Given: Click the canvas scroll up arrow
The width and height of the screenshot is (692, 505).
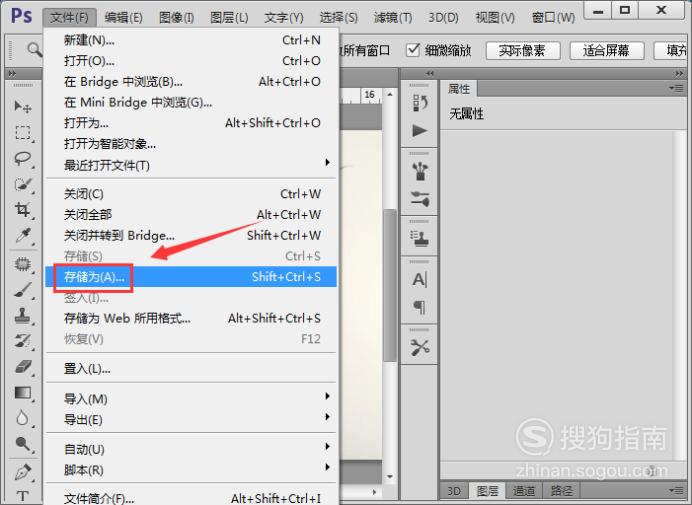Looking at the screenshot, I should (390, 94).
